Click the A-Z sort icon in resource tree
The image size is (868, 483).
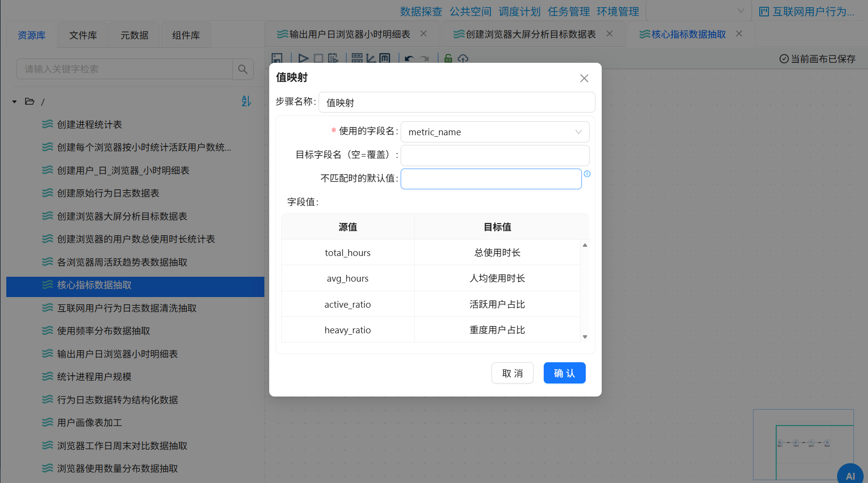(246, 101)
